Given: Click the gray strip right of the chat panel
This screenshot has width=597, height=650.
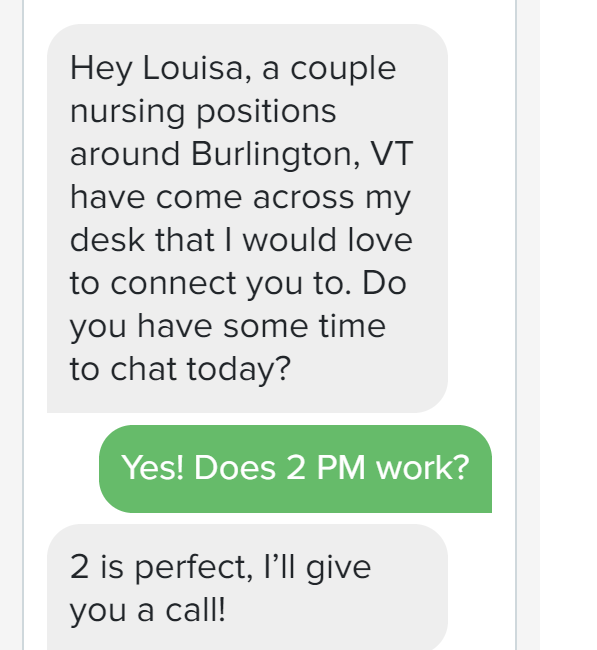Looking at the screenshot, I should click(x=528, y=325).
